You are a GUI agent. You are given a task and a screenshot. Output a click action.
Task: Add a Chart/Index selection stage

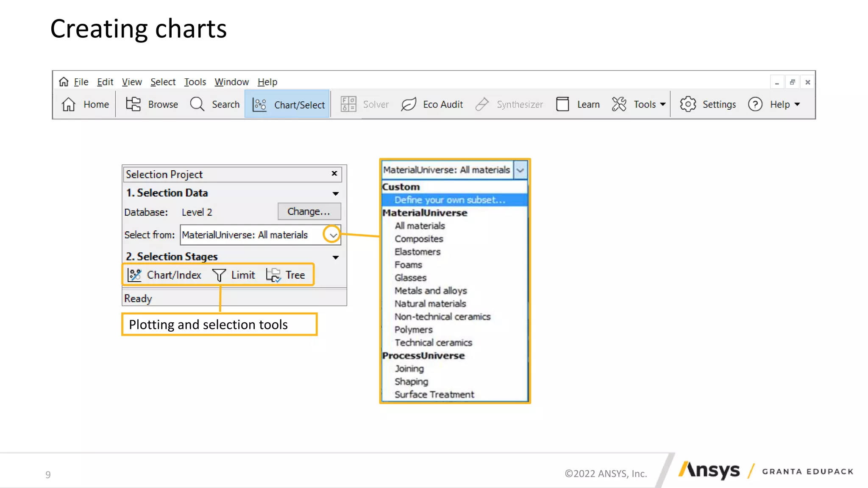tap(165, 275)
